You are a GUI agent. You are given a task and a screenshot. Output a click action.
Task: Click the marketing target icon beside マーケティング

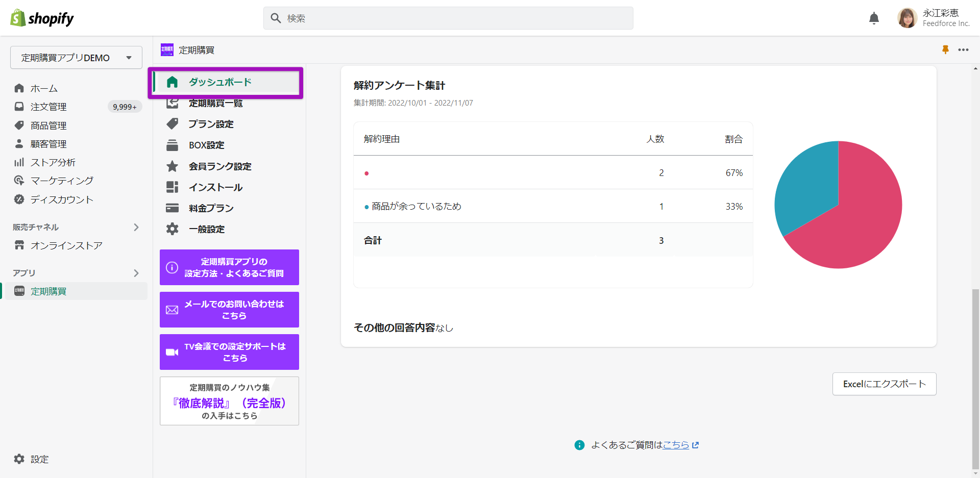[19, 181]
